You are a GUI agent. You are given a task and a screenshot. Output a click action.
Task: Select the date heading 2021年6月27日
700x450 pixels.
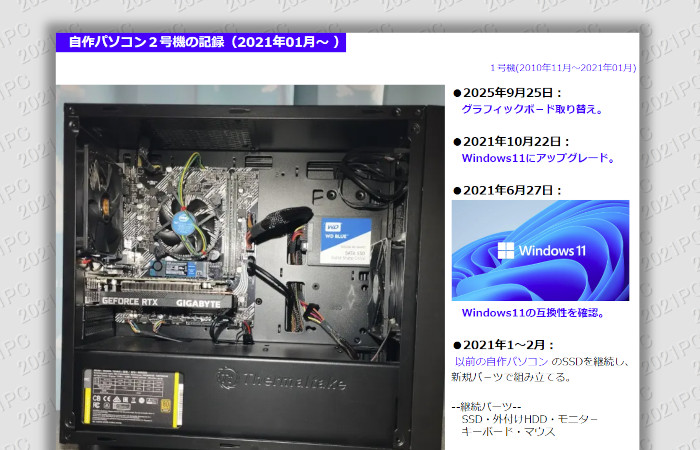(x=507, y=191)
